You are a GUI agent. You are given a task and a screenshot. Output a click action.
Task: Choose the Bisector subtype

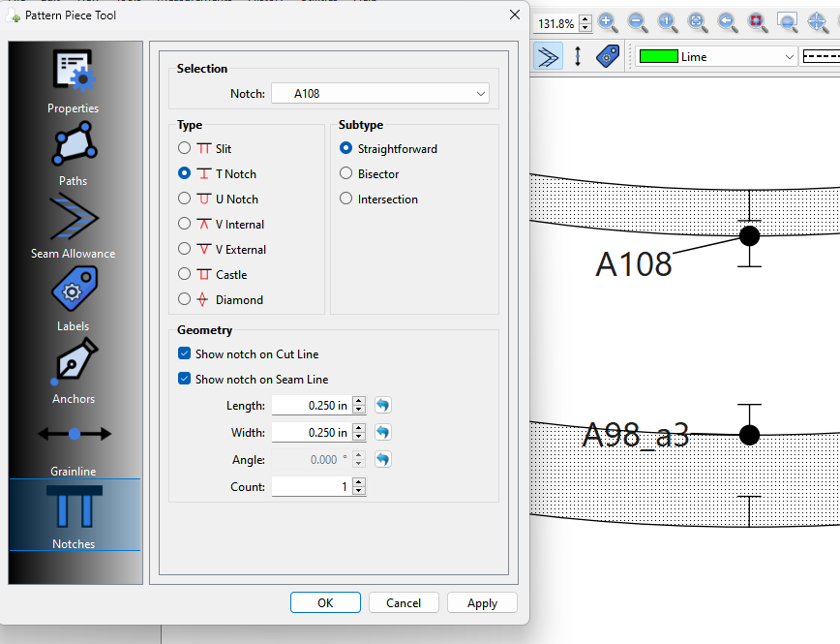tap(346, 174)
